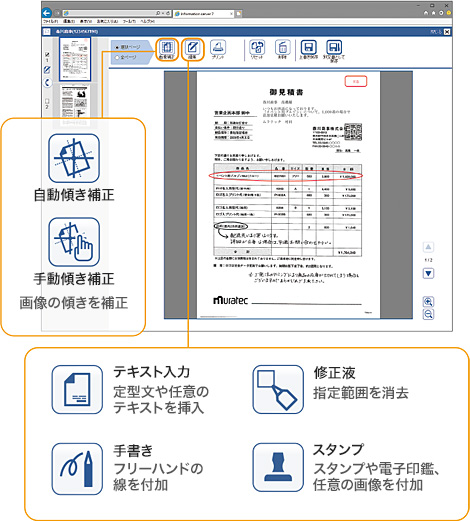Viewport: 470px width, 521px height.
Task: Click the スタンプ stamp icon
Action: click(278, 467)
